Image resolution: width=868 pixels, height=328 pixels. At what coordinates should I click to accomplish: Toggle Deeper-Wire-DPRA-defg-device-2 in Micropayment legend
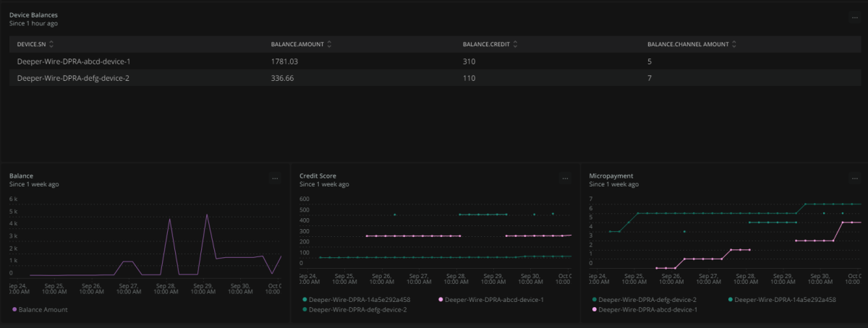tap(648, 299)
